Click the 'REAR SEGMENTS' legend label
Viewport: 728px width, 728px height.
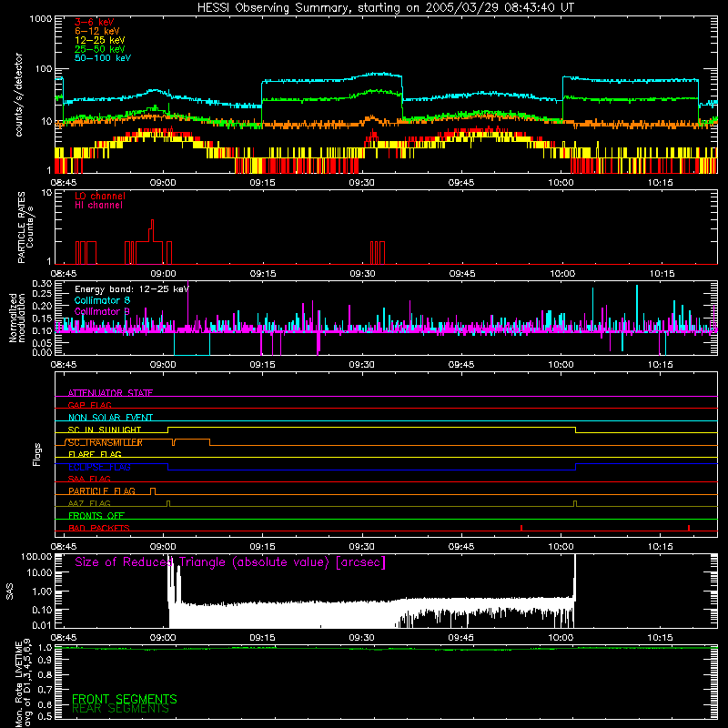coord(120,709)
